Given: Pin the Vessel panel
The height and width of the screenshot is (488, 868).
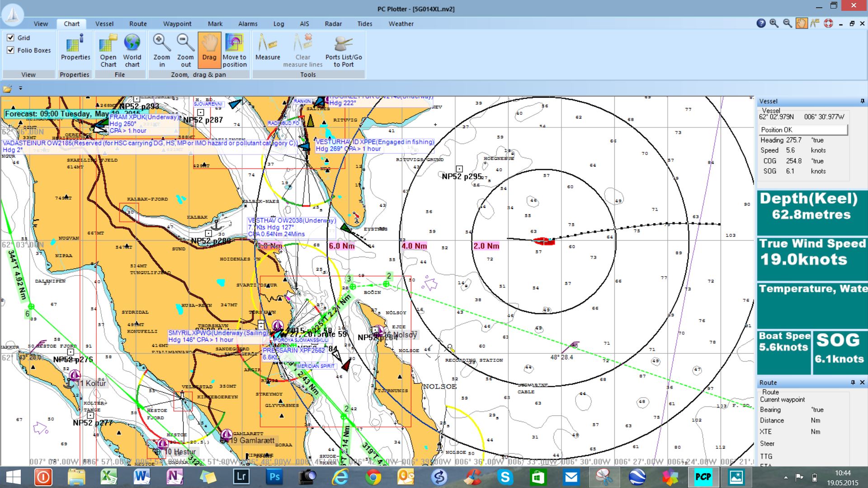Looking at the screenshot, I should pyautogui.click(x=862, y=101).
